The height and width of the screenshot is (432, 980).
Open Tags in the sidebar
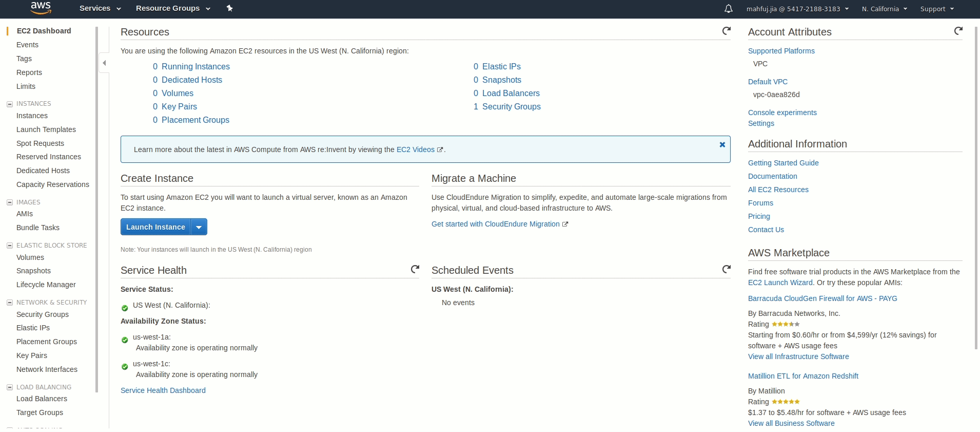coord(24,59)
